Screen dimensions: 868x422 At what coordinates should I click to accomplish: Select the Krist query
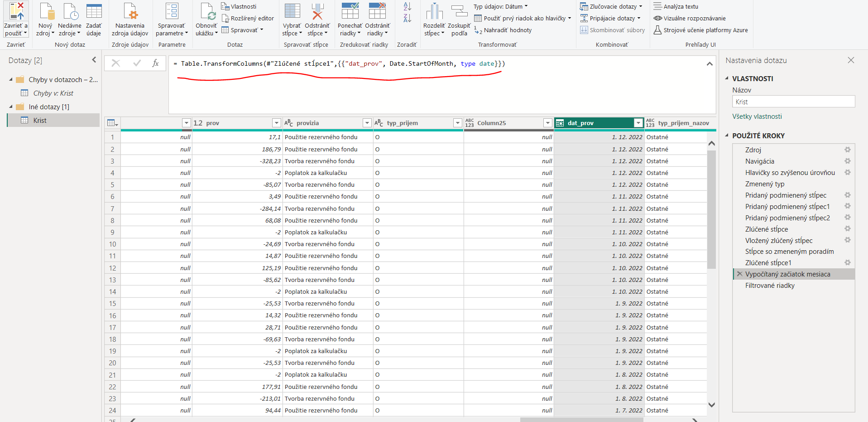[53, 120]
